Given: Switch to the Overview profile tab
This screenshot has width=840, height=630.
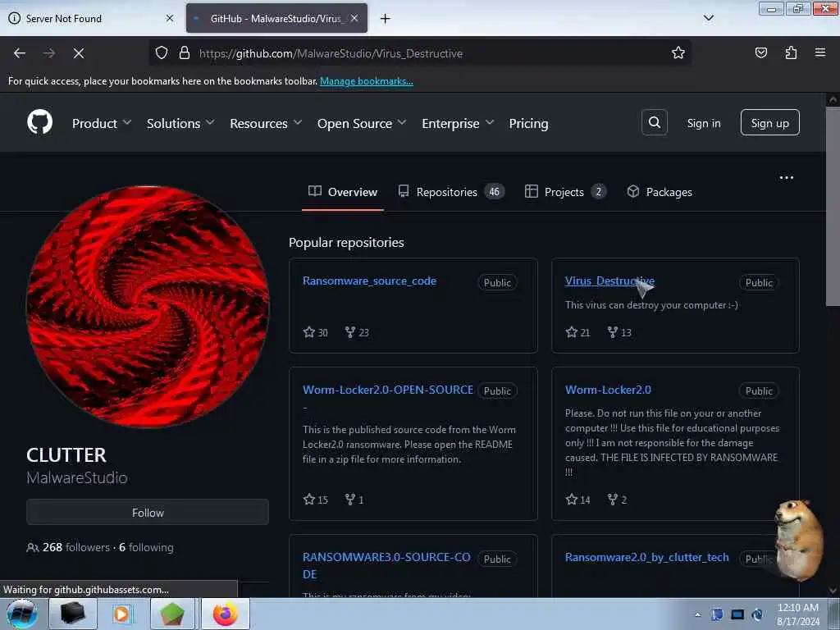Looking at the screenshot, I should [x=343, y=192].
